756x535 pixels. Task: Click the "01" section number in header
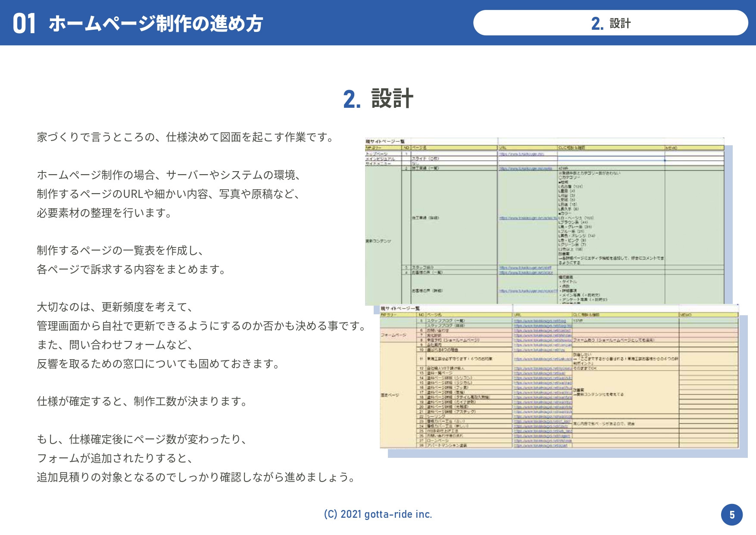point(24,23)
